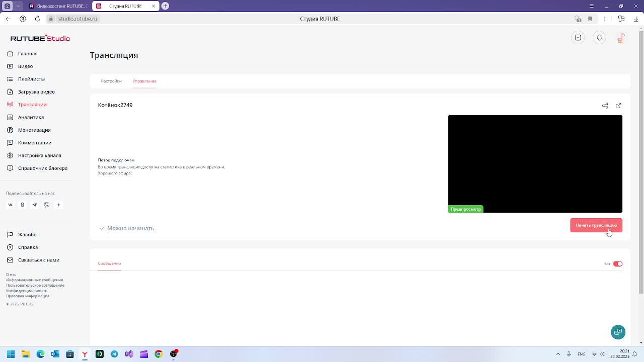
Task: Switch to Видеохостинг RUTUBE browser tab
Action: coord(58,6)
